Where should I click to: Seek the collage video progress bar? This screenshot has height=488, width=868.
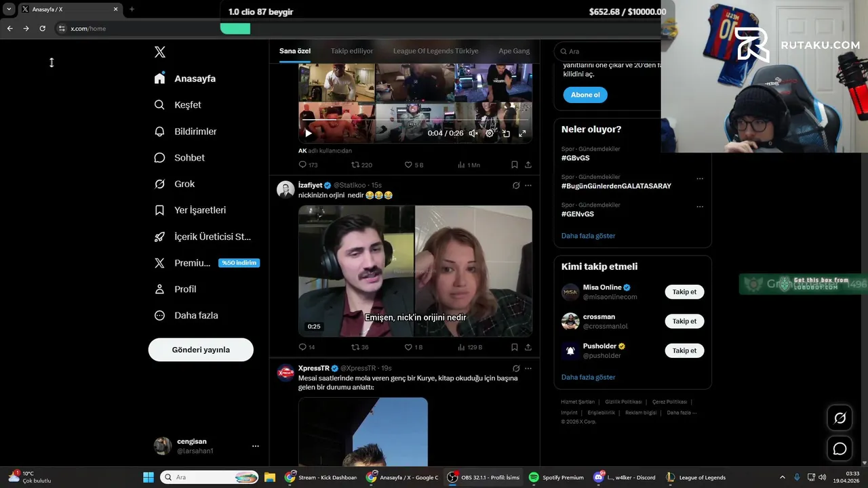tap(415, 121)
